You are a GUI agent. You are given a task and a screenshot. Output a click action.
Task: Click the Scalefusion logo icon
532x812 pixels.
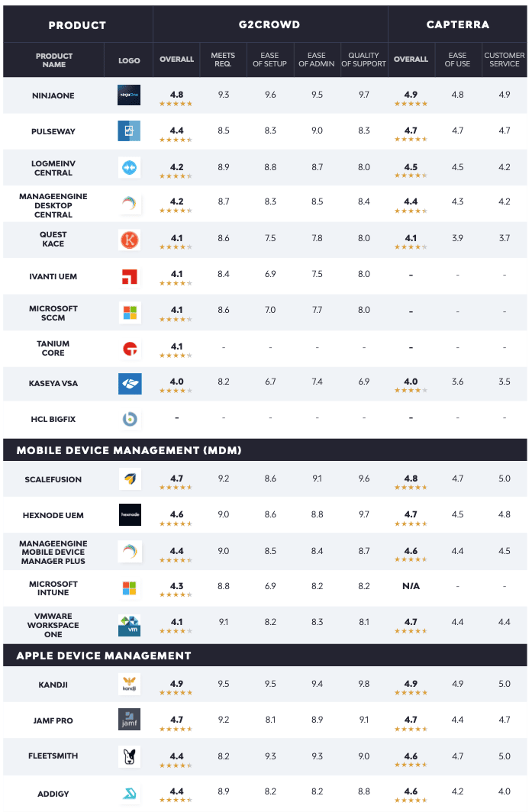(x=129, y=479)
